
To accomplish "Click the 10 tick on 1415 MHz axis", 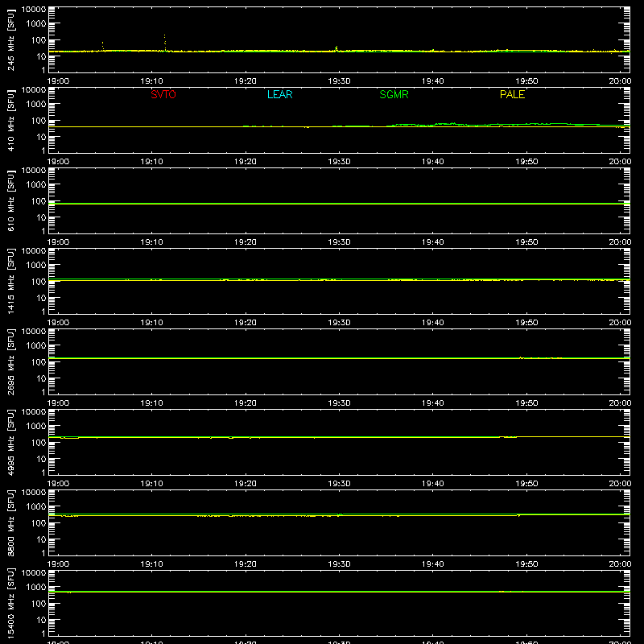I will (x=41, y=298).
